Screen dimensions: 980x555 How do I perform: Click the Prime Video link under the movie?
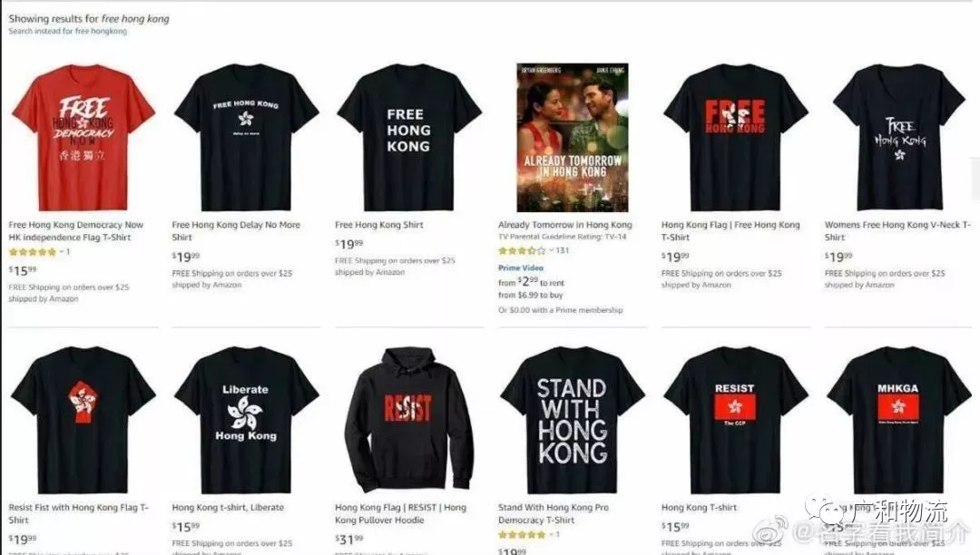point(521,268)
